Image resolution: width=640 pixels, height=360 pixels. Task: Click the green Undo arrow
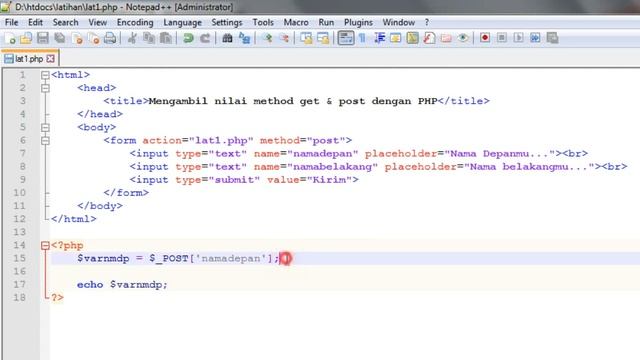point(188,38)
